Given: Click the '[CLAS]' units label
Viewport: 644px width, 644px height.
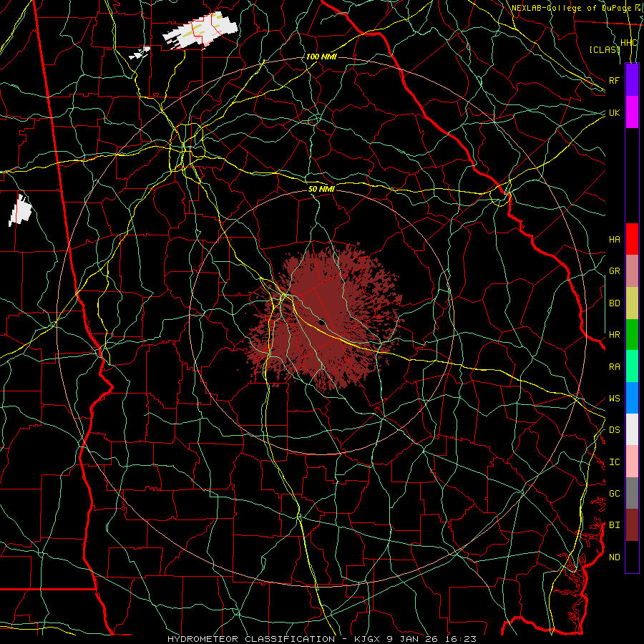Looking at the screenshot, I should point(604,49).
